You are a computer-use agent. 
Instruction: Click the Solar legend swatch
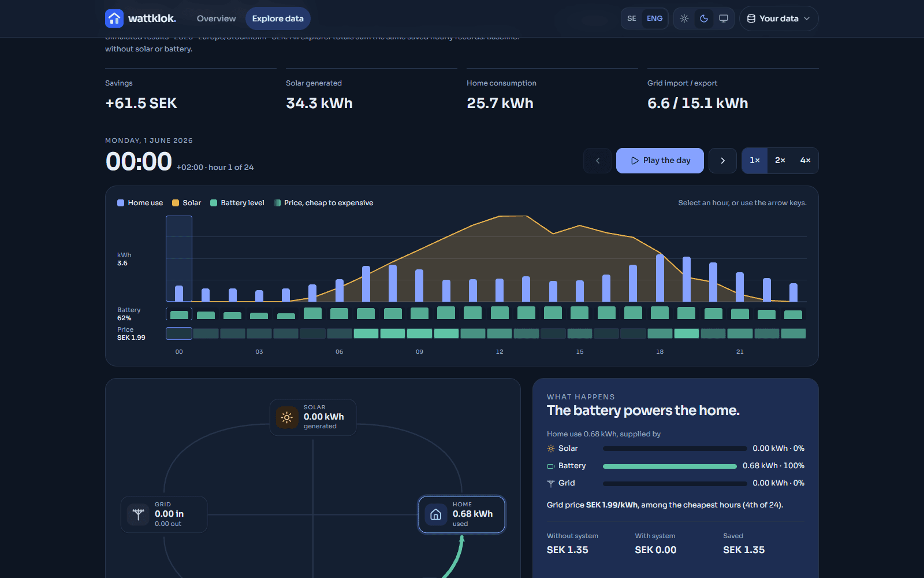pos(176,203)
